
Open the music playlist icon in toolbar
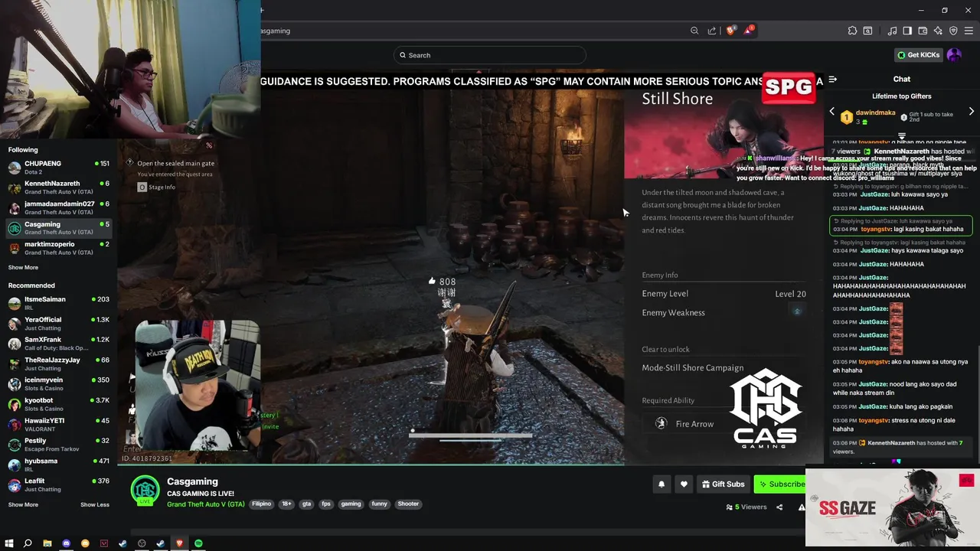coord(892,31)
